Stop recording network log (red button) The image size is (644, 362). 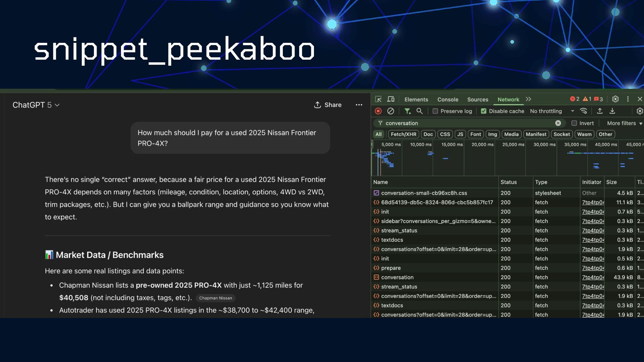378,111
